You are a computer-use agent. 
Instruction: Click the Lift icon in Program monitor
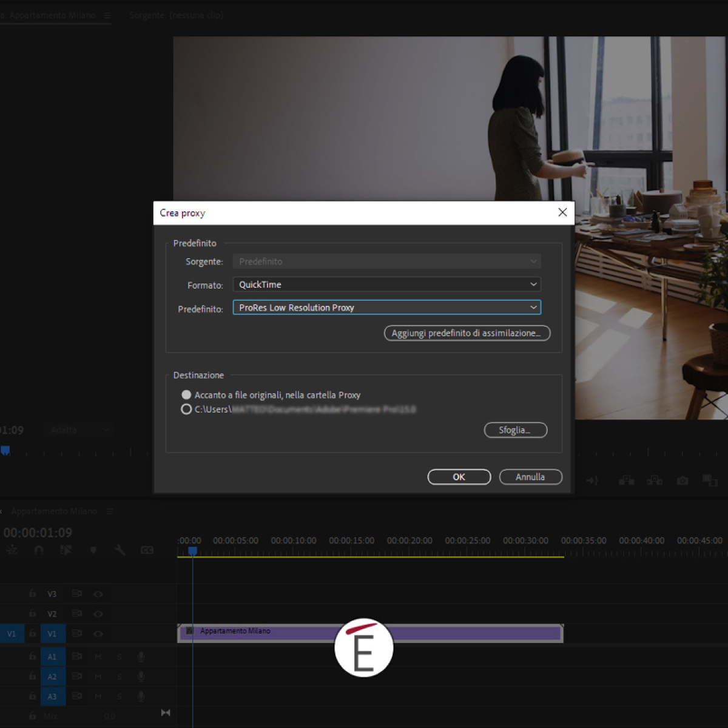(627, 480)
